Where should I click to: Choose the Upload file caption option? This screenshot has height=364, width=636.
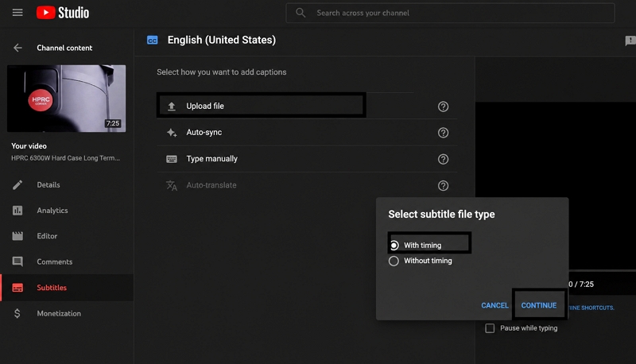262,106
